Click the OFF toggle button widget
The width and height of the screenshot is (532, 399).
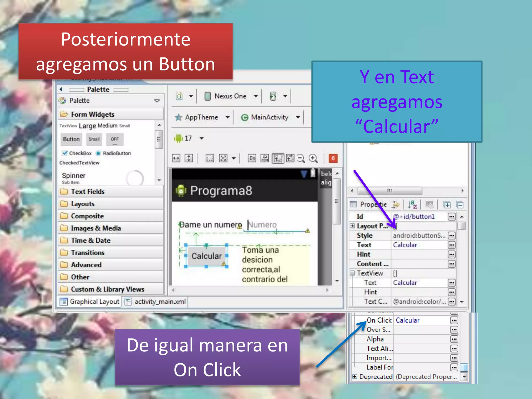tap(115, 139)
